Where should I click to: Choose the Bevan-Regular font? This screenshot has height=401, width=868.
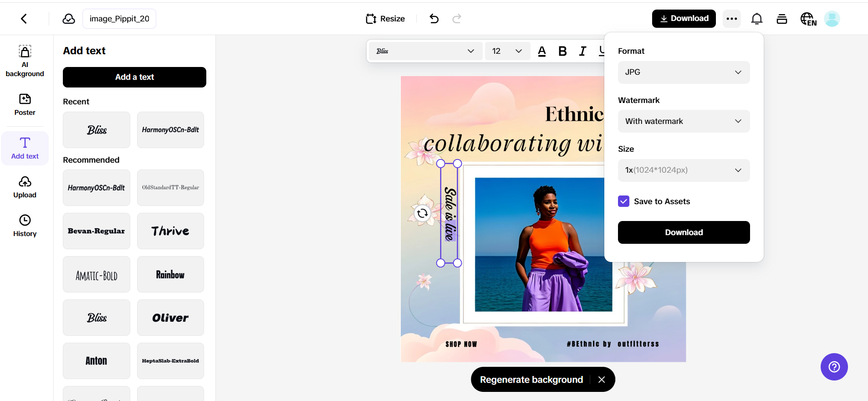coord(97,231)
